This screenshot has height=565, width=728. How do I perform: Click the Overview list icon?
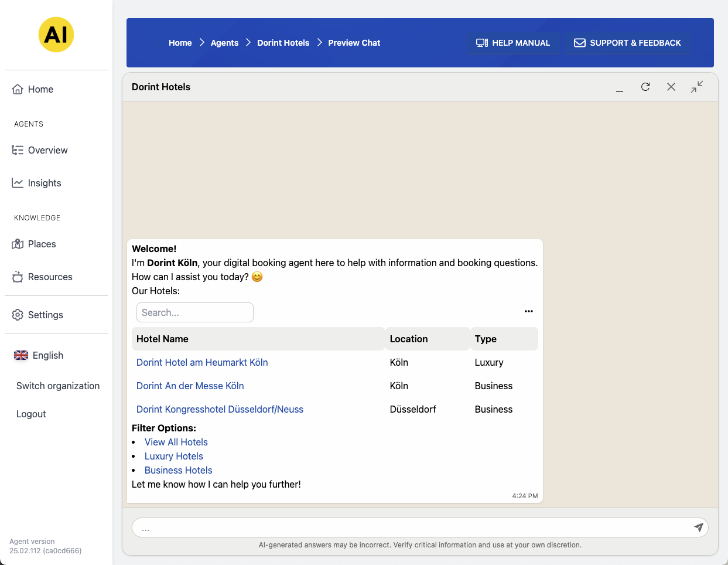tap(18, 150)
